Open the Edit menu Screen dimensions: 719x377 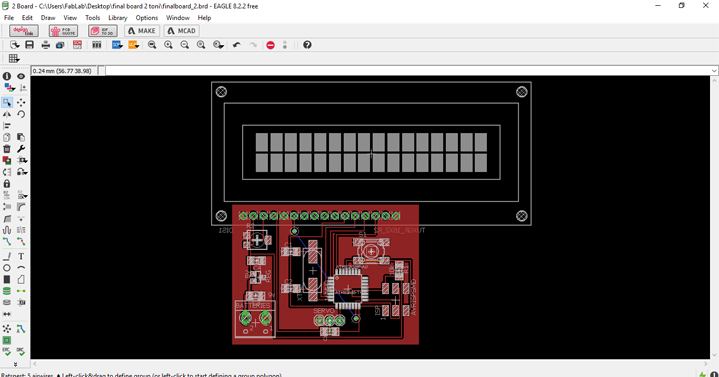click(27, 18)
